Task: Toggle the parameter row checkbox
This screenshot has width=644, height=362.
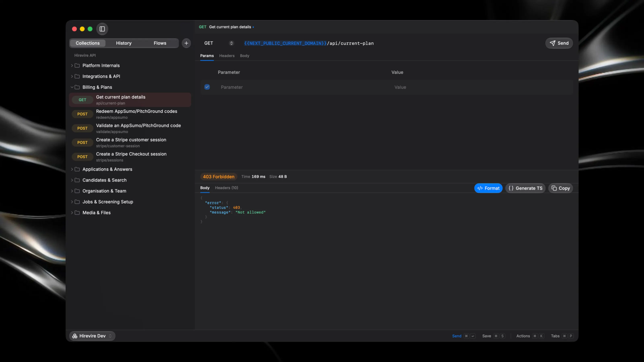Action: pos(207,87)
